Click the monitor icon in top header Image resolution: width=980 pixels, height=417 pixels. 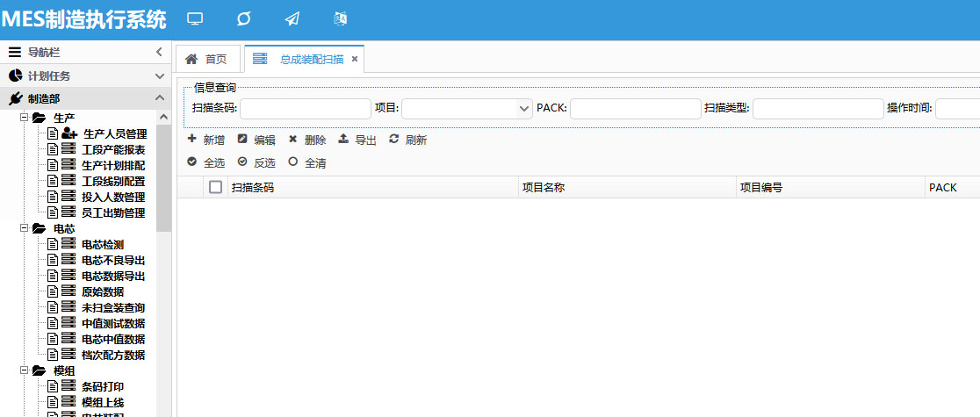click(195, 18)
